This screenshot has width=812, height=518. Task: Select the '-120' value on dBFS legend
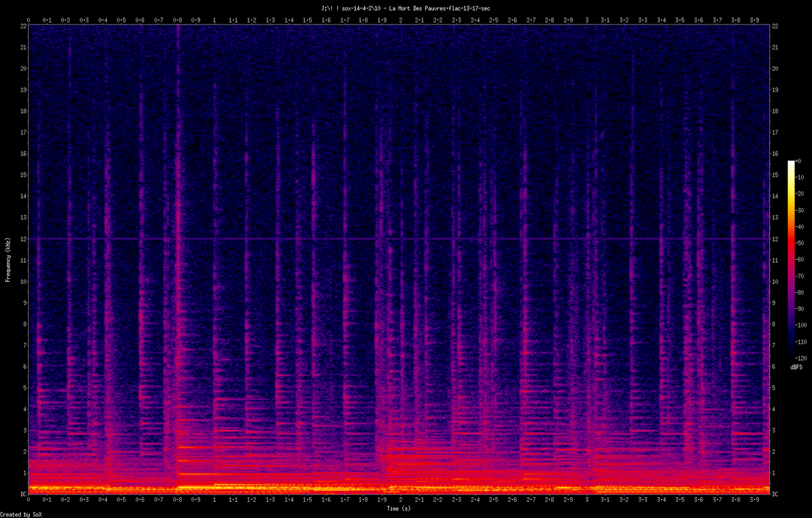[x=802, y=357]
